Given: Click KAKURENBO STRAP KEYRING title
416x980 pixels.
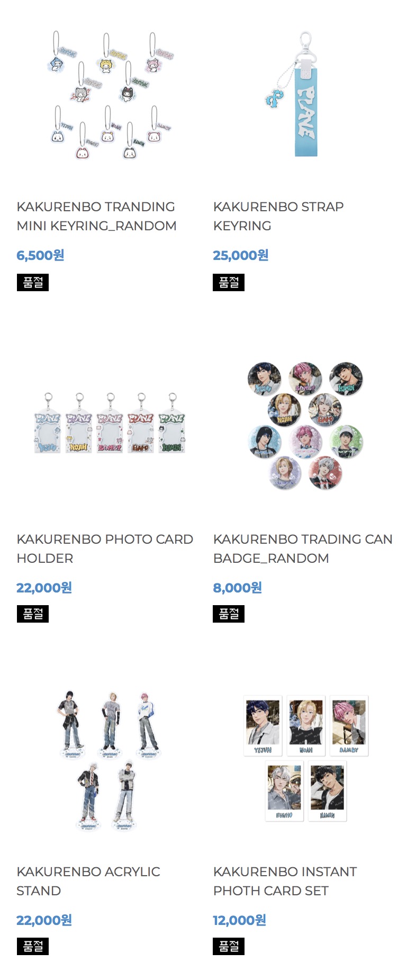Looking at the screenshot, I should point(278,216).
